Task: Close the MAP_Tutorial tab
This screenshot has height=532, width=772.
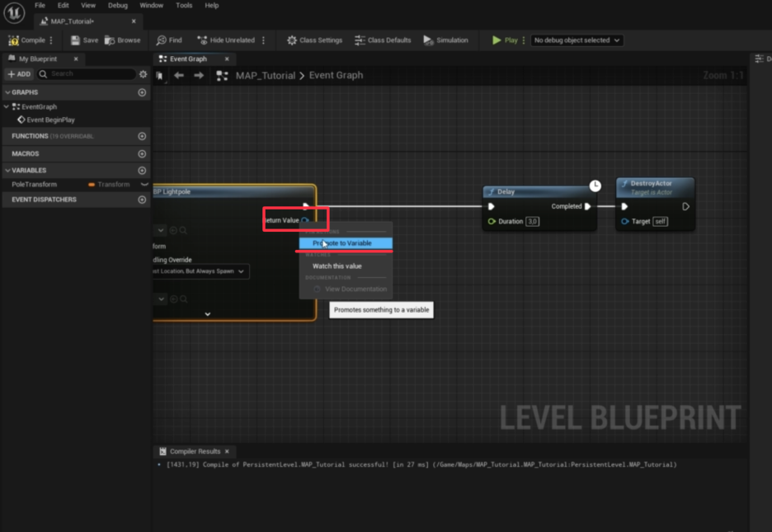Action: coord(134,21)
